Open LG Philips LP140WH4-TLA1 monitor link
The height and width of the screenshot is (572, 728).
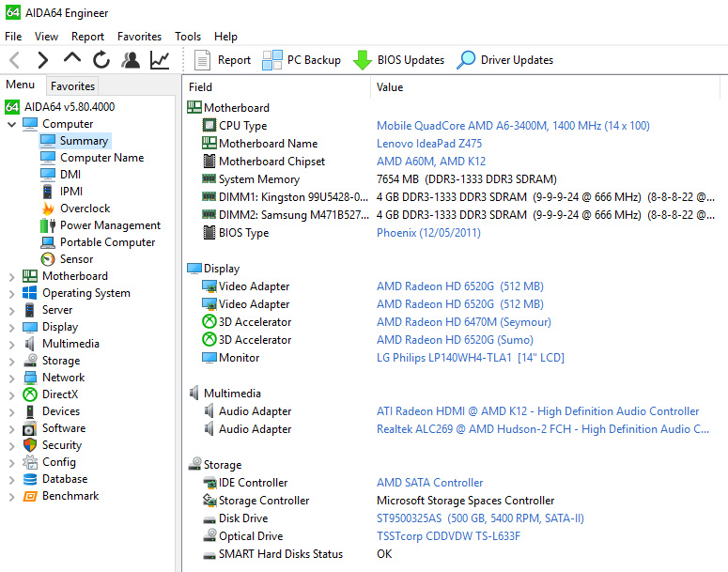[471, 358]
